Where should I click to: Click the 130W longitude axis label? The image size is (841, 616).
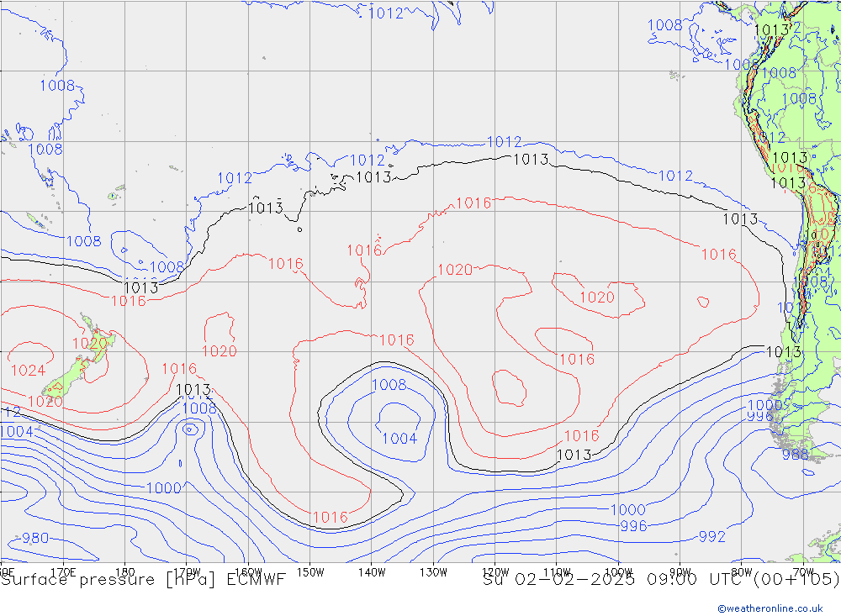(433, 572)
